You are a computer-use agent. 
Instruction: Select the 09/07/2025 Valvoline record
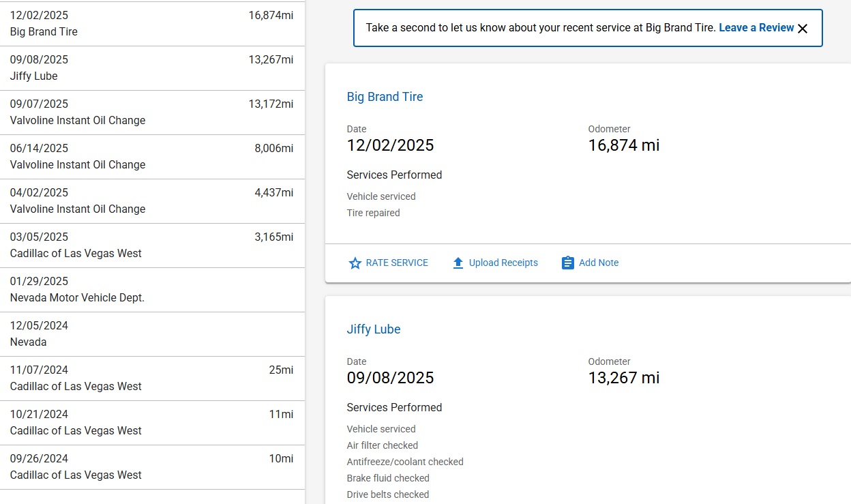coord(151,113)
